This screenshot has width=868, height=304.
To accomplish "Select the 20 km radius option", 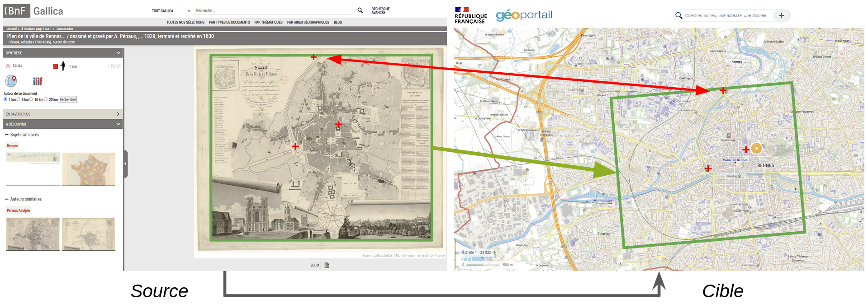I will [46, 99].
